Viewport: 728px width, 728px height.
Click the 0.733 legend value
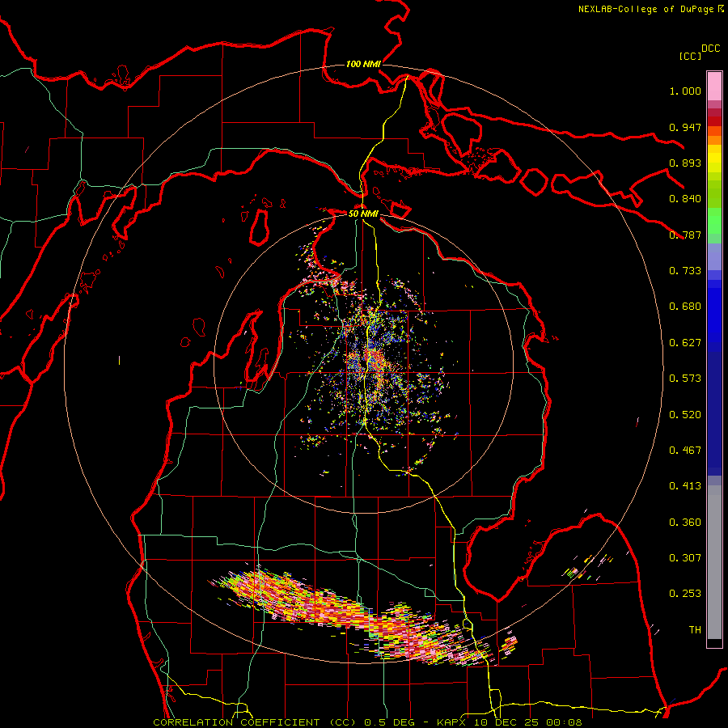coord(685,270)
